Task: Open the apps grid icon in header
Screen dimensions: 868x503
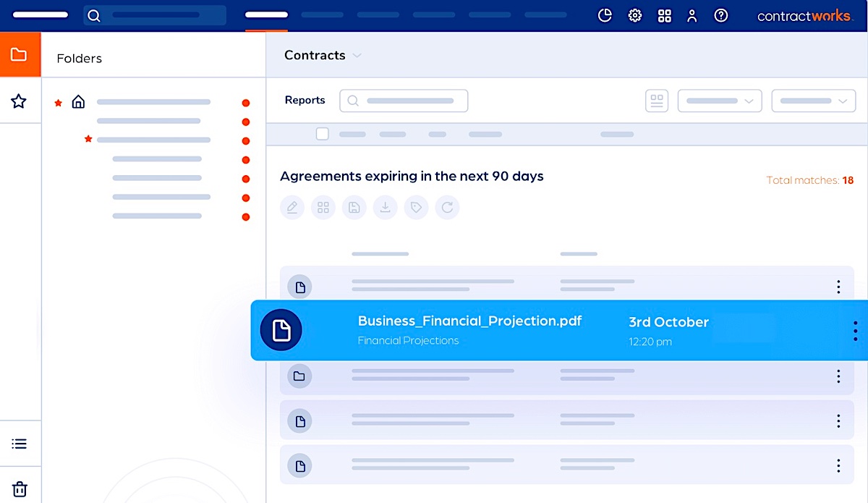Action: [665, 15]
